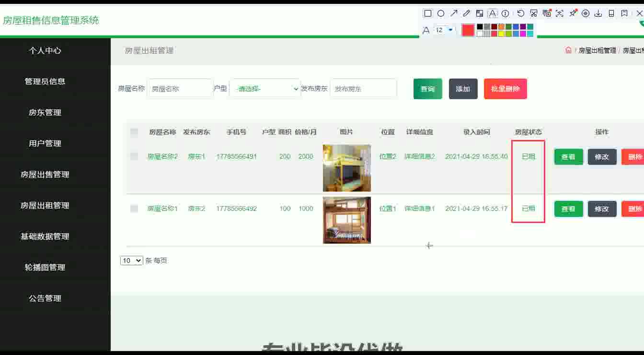
Task: Click the font letter A icon beside size 12
Action: (425, 30)
